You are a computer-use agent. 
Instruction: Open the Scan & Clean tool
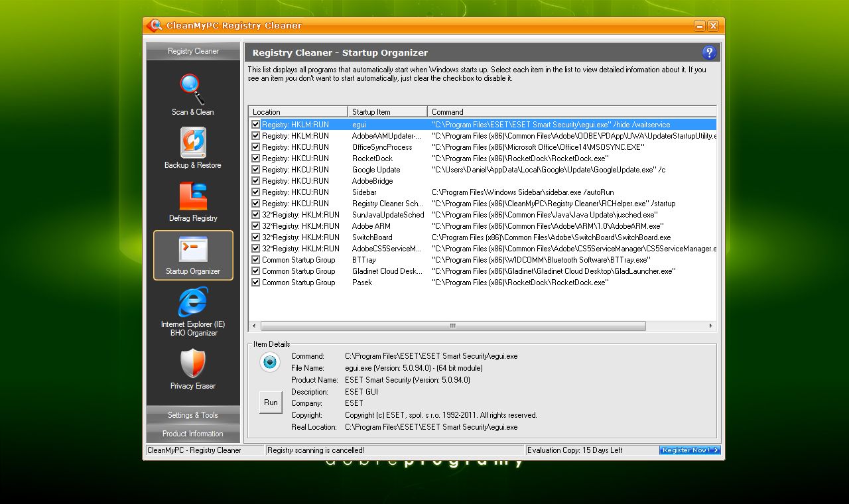click(x=193, y=95)
